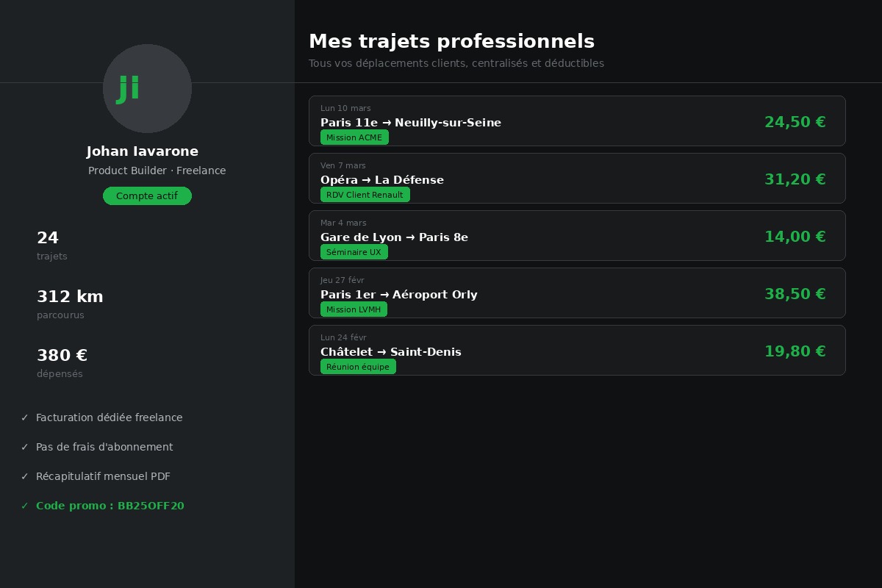Select the Séminaire UX tag
Screen dimensions: 882x588
click(354, 252)
